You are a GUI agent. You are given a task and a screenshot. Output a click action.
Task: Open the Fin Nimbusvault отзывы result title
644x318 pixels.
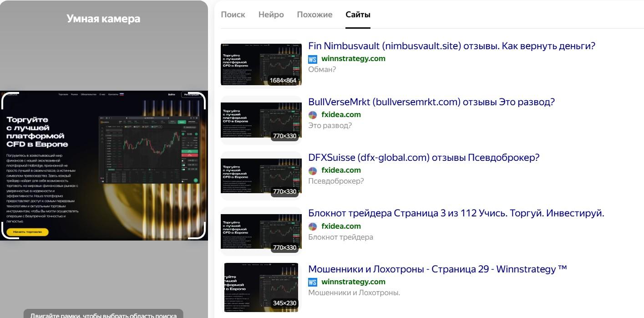pyautogui.click(x=451, y=46)
